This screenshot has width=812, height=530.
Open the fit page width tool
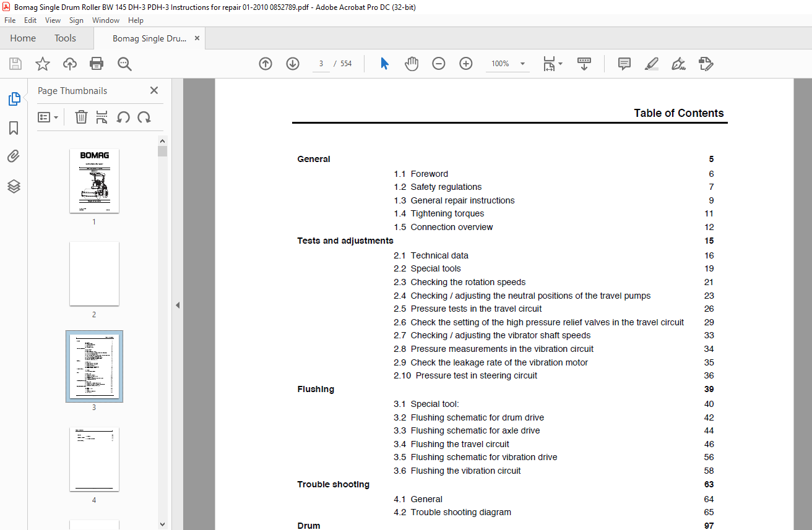[549, 64]
